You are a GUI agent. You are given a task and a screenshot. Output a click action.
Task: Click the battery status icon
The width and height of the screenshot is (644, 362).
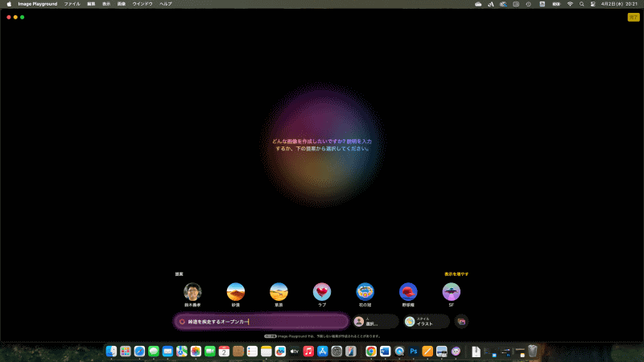click(556, 4)
